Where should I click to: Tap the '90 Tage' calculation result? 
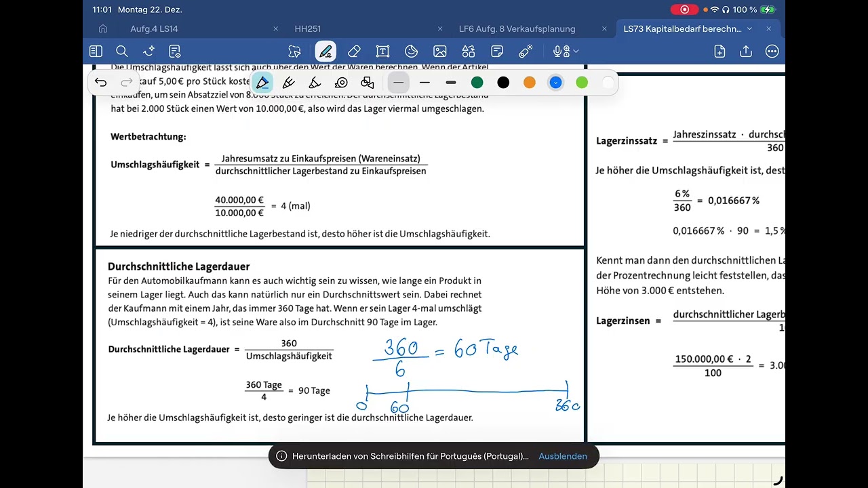tap(314, 390)
